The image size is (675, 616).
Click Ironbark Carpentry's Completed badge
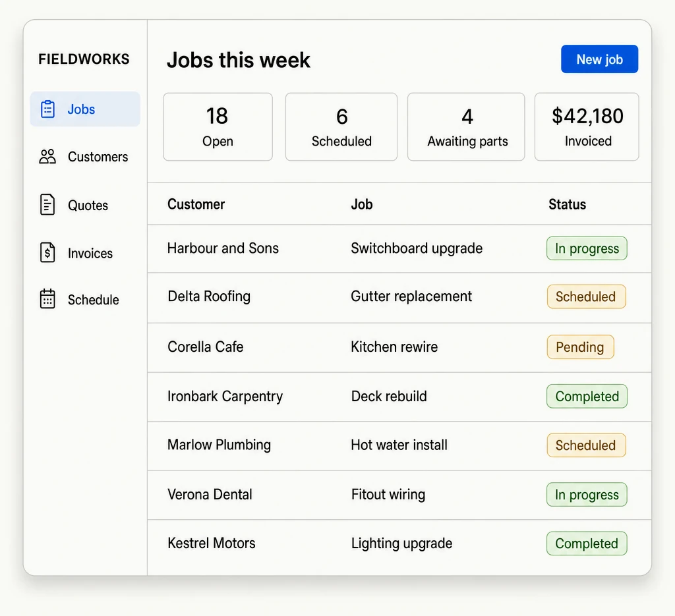pos(587,396)
